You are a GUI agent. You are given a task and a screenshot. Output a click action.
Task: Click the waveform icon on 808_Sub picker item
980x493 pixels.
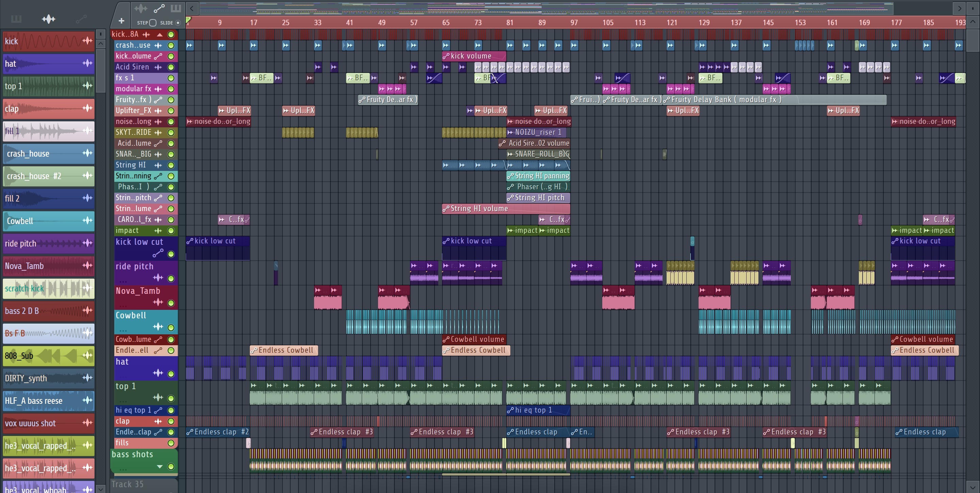click(x=87, y=355)
